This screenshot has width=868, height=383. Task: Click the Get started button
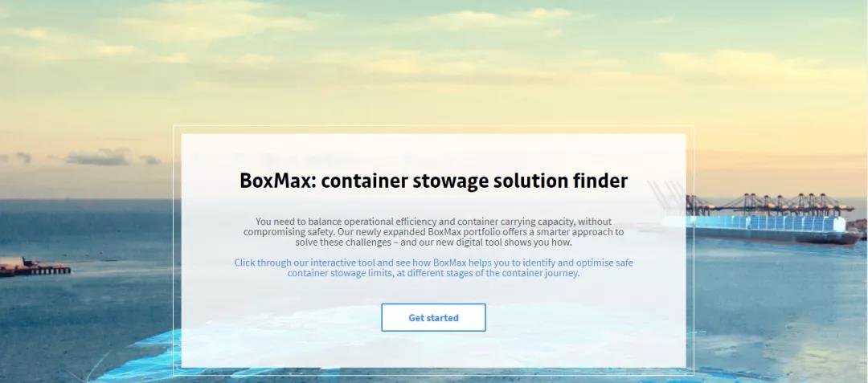(433, 317)
